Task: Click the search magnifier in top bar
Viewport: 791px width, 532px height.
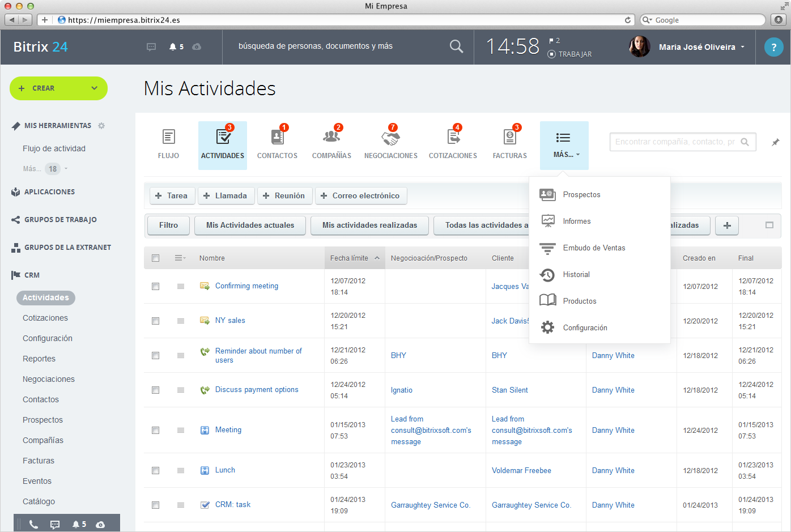Action: click(x=456, y=46)
